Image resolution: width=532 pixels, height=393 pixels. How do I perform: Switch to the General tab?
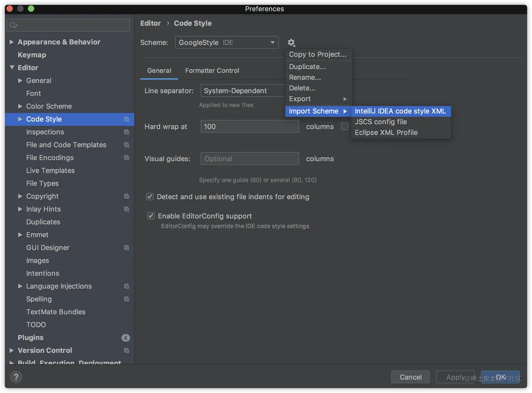tap(159, 71)
